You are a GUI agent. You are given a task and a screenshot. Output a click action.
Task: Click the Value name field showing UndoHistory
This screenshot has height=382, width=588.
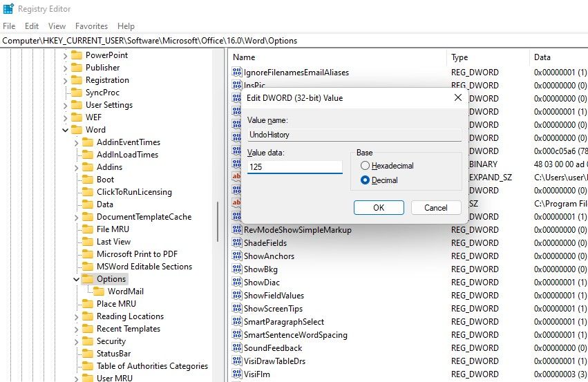point(354,135)
